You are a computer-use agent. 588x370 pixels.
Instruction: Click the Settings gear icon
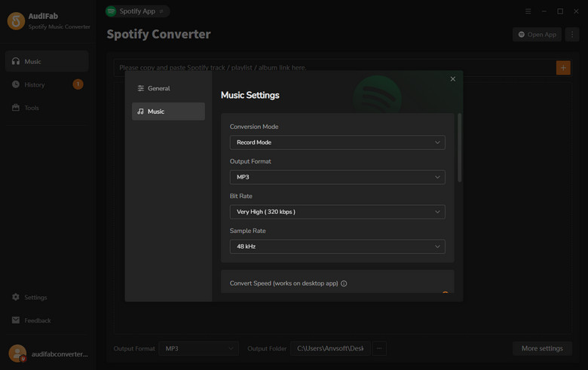(16, 297)
